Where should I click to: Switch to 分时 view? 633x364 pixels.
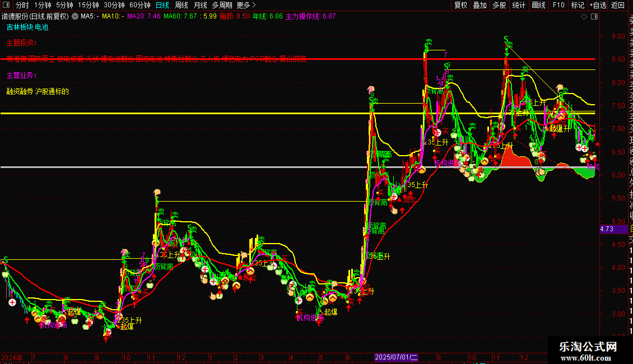22,5
